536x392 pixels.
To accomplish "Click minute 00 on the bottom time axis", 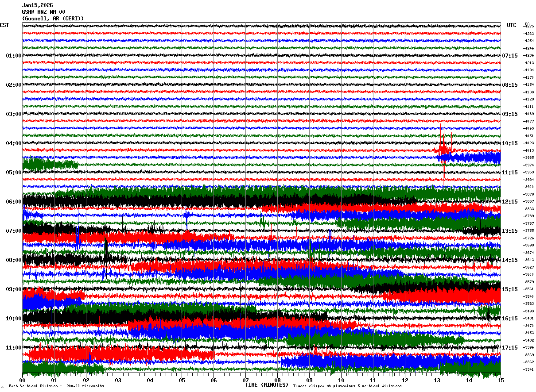I will 23,380.
